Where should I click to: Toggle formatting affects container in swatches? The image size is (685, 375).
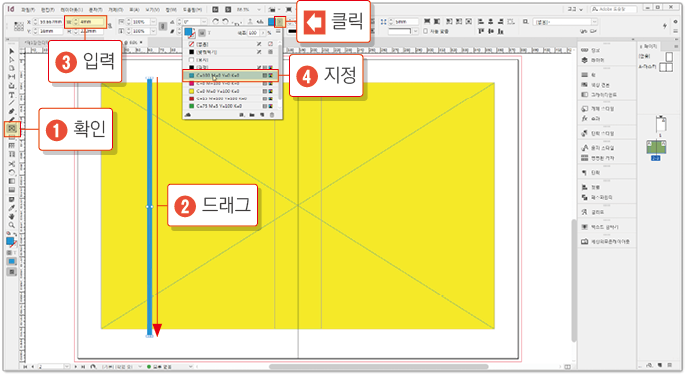[202, 33]
